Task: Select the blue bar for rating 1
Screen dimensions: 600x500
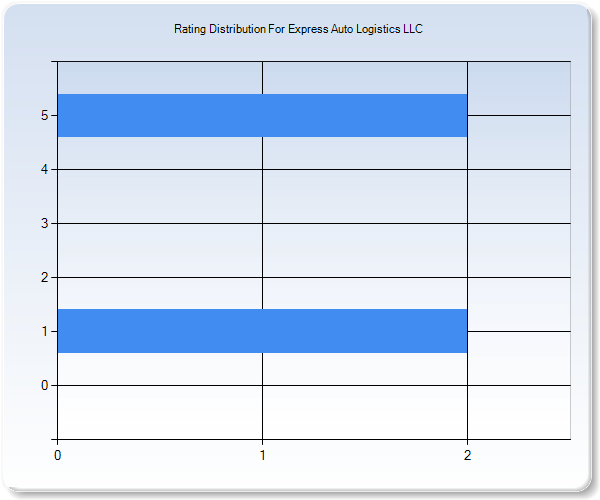Action: tap(262, 331)
